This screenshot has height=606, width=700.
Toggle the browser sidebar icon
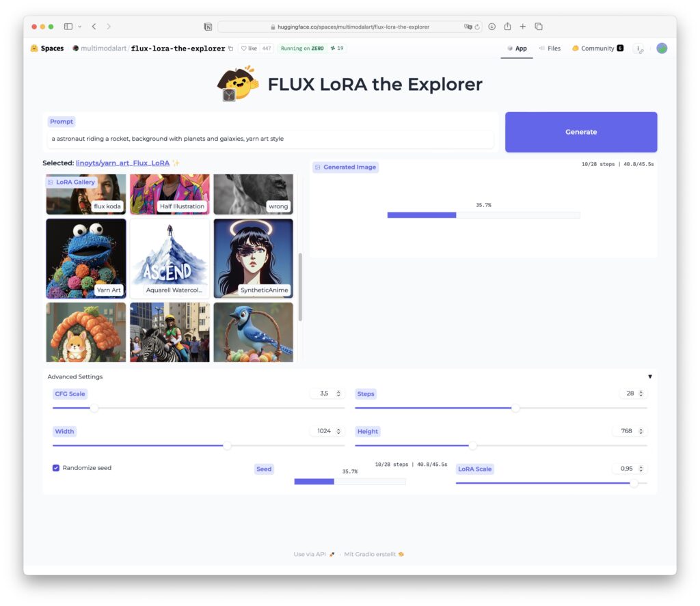[68, 27]
